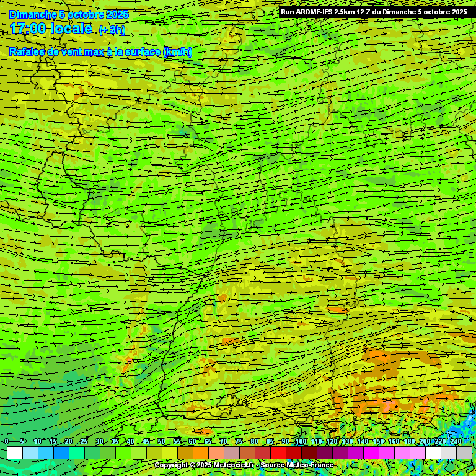This screenshot has width=476, height=476.
Task: Select the light cyan 5 km/h legend swatch
Action: pyautogui.click(x=30, y=452)
